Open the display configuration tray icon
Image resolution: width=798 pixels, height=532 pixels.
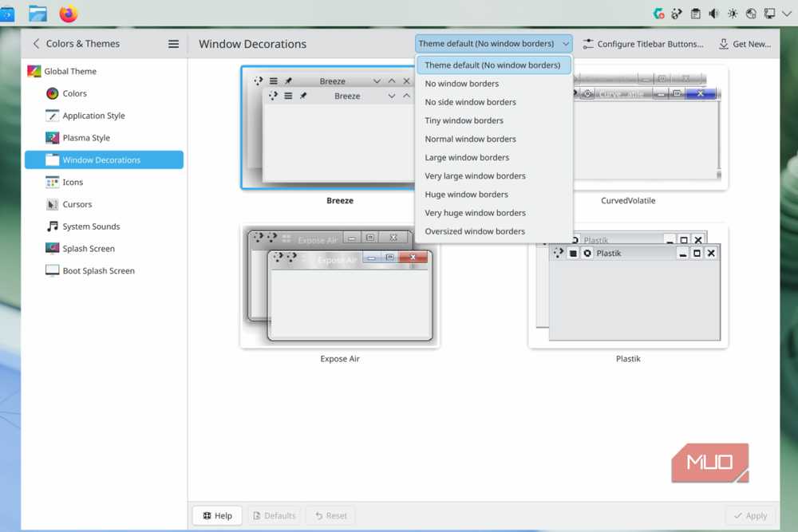coord(769,14)
